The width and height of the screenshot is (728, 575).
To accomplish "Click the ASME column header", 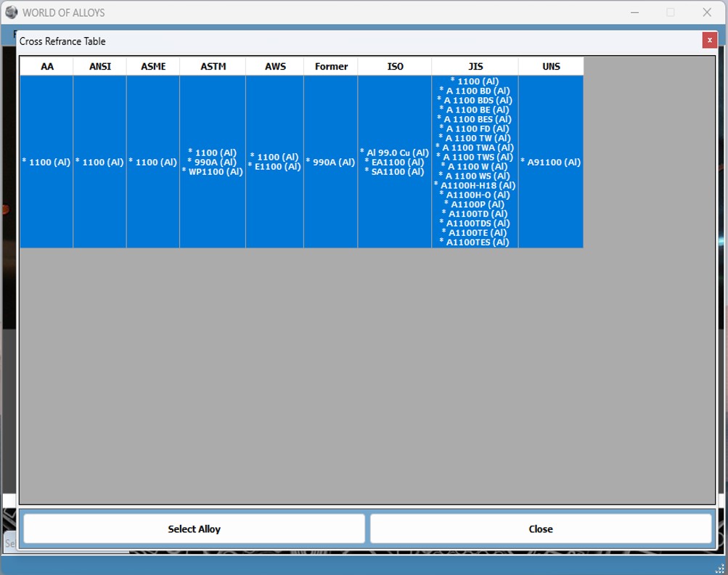I will (153, 66).
